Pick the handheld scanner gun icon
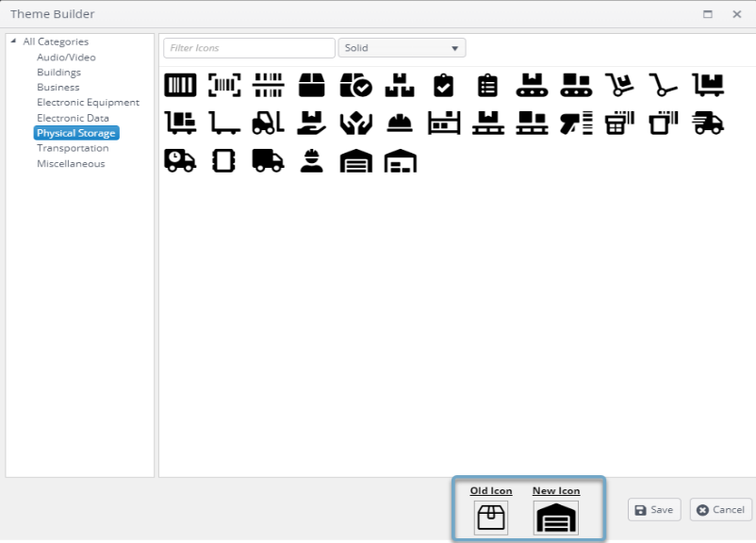This screenshot has width=756, height=543. click(576, 123)
